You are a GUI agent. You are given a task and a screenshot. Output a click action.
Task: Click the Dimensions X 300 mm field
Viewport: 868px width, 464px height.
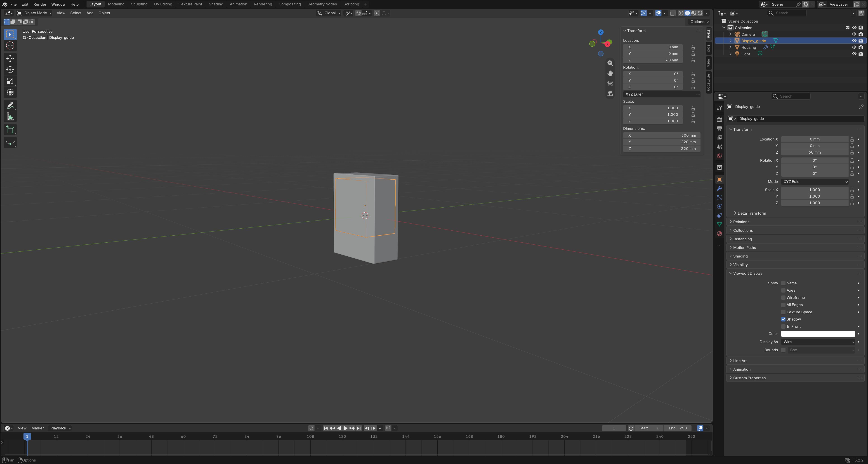pos(661,135)
